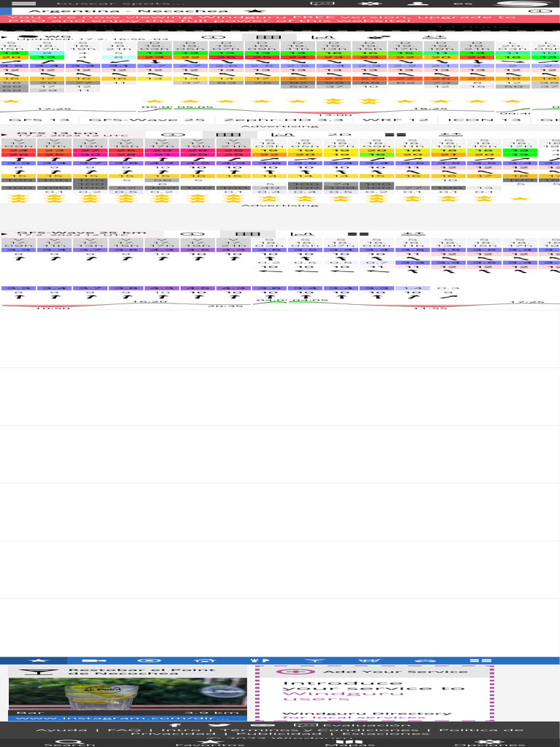Toggle 2D view in GFS 13 km panel

(335, 135)
